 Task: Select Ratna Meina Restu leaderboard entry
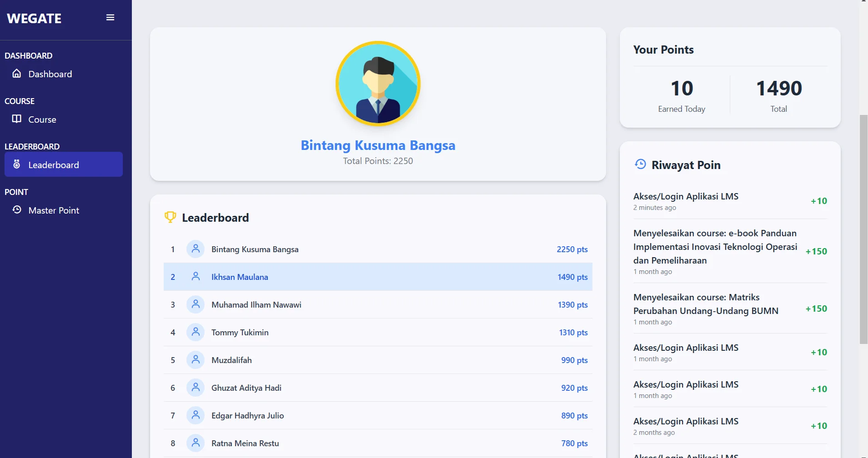(x=245, y=443)
